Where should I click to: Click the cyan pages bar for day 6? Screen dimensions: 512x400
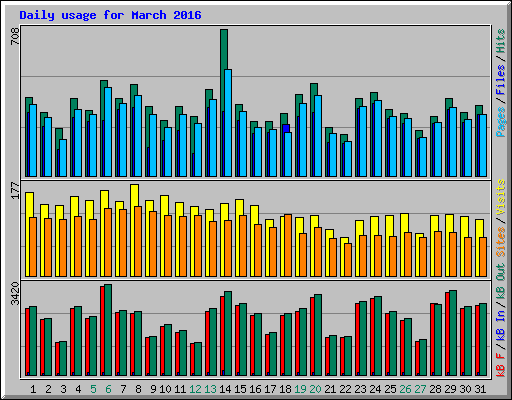coord(108,132)
